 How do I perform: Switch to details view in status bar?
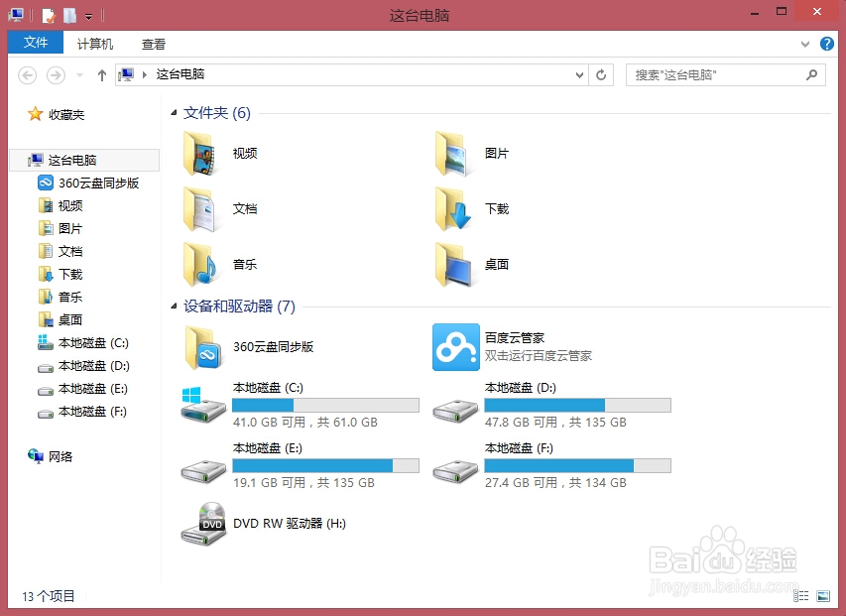tap(801, 596)
